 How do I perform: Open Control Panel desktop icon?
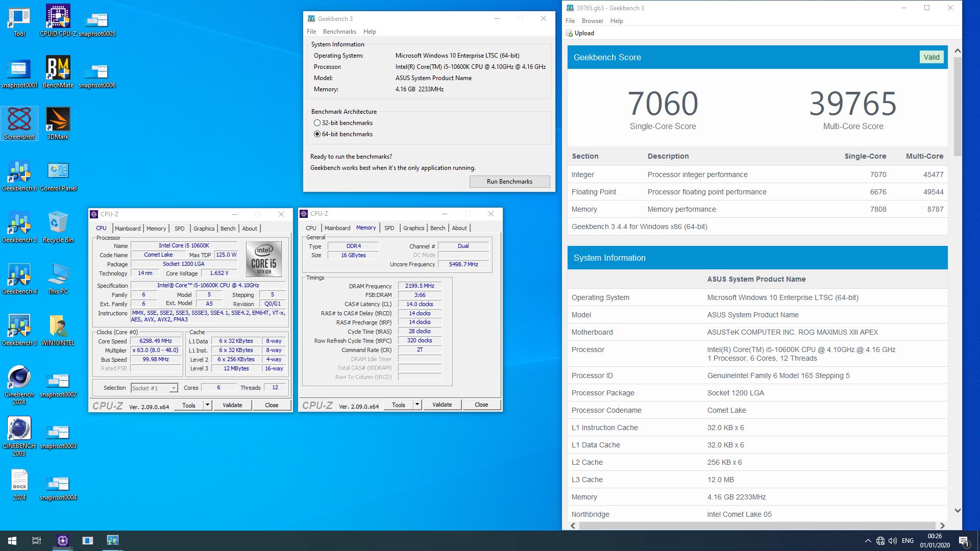(x=58, y=176)
